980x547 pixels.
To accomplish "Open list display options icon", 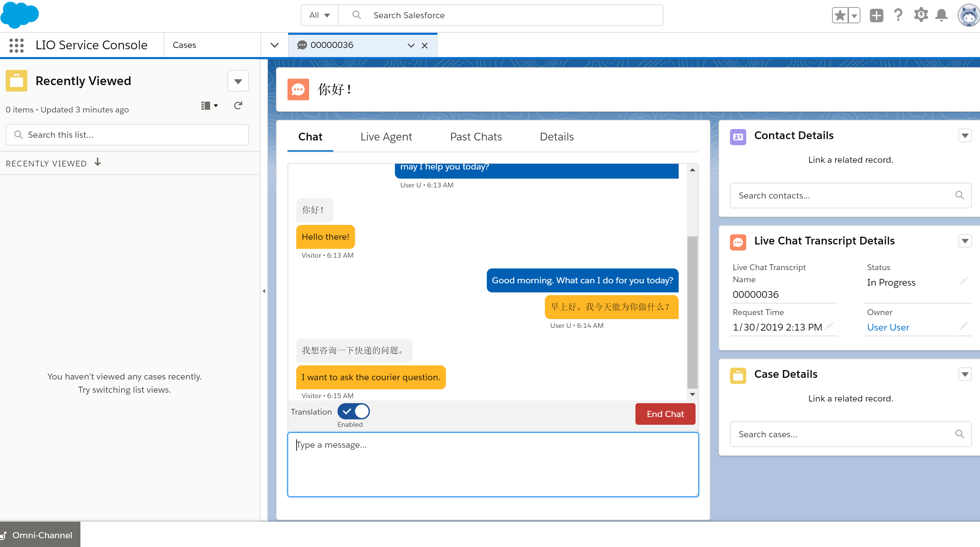I will [209, 106].
